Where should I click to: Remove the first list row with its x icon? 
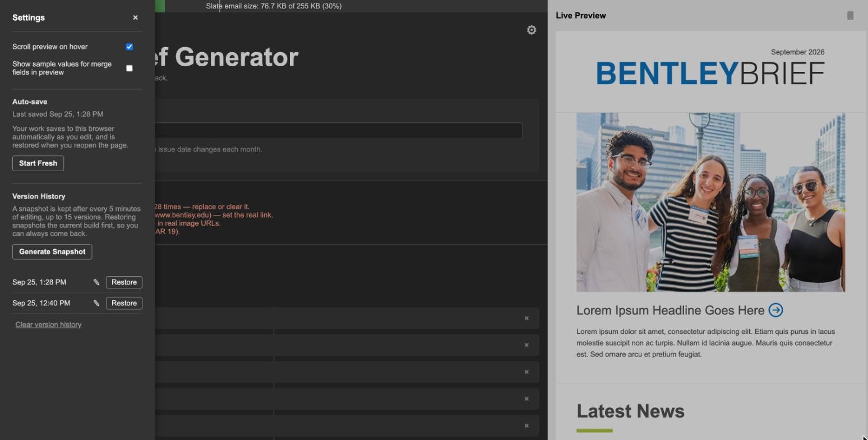click(x=527, y=318)
